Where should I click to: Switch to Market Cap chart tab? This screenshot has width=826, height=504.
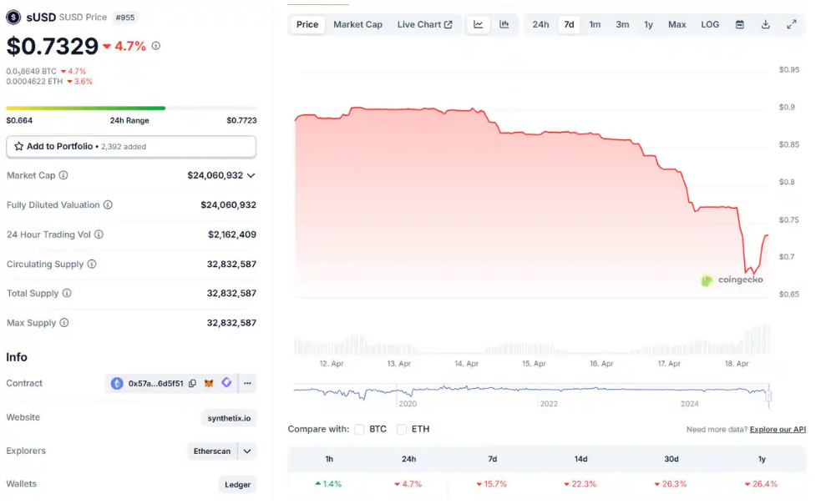(x=357, y=24)
